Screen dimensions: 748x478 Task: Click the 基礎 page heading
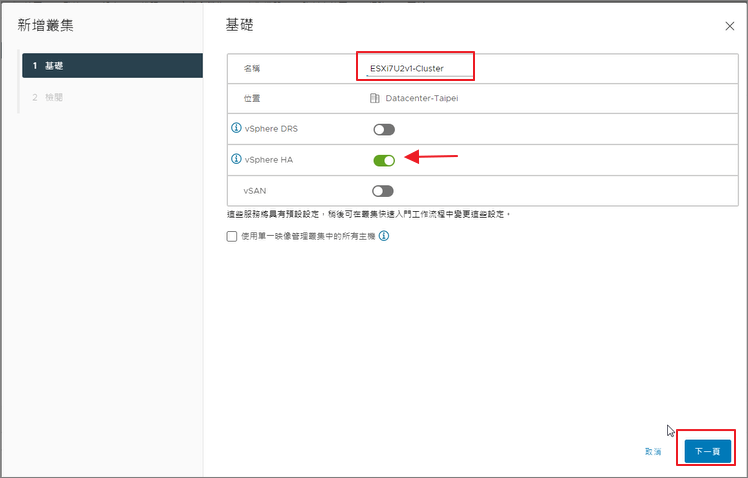click(x=239, y=25)
